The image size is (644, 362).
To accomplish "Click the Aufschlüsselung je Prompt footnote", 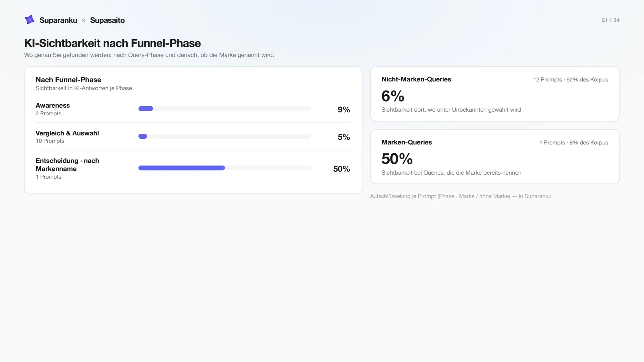I will coord(461,196).
